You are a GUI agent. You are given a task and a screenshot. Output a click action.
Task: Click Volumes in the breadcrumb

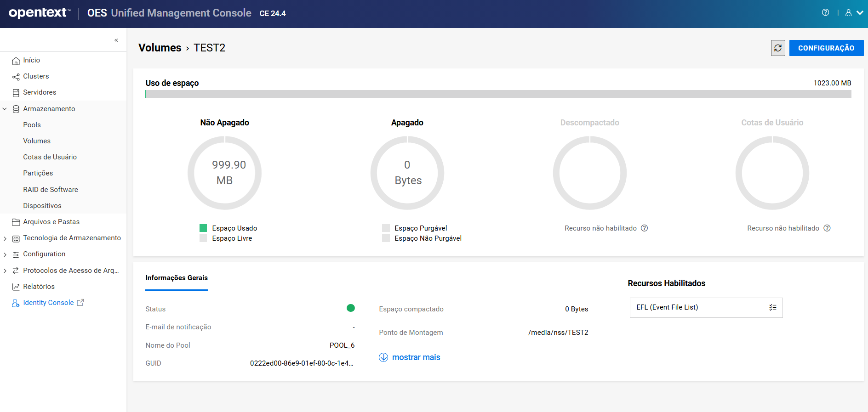(x=160, y=48)
